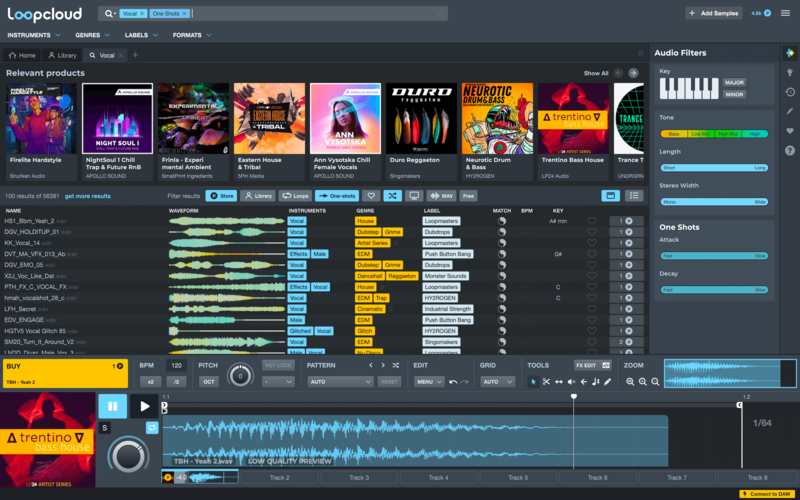This screenshot has width=800, height=500.
Task: Toggle the Library filter
Action: [x=258, y=196]
